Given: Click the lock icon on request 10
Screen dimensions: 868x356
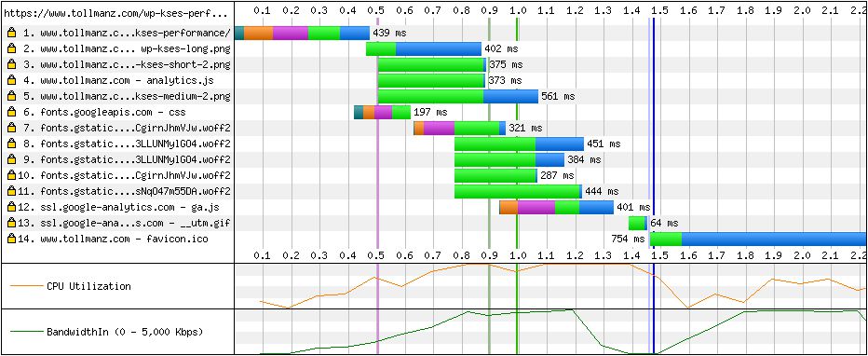Looking at the screenshot, I should pos(11,175).
